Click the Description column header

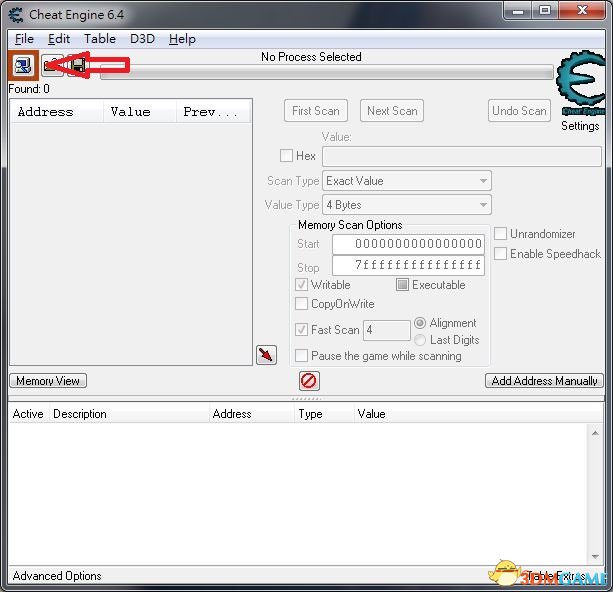pos(129,414)
